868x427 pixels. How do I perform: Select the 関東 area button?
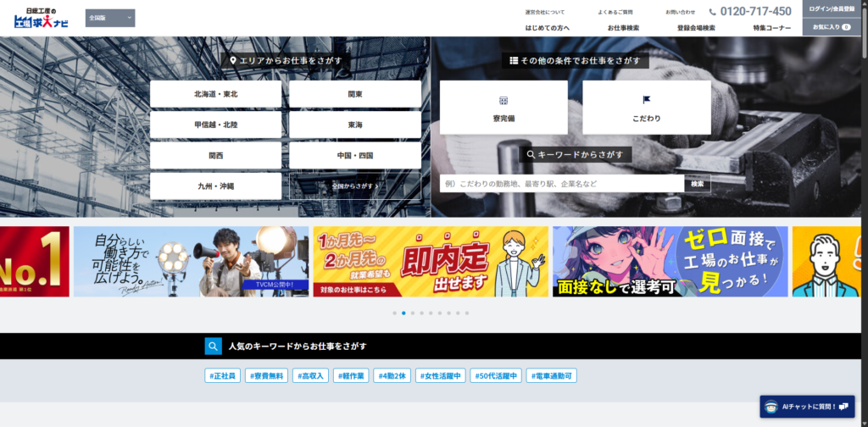(354, 94)
